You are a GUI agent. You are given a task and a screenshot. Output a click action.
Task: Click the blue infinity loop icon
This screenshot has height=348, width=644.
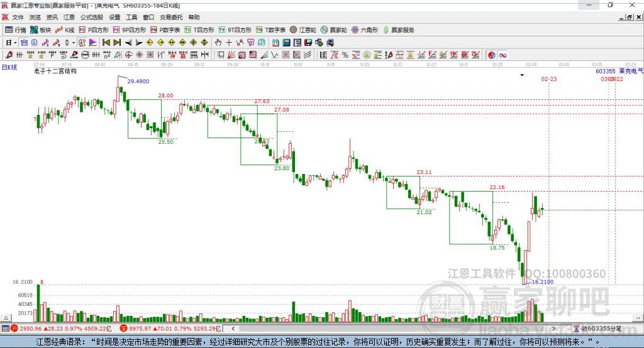click(502, 55)
